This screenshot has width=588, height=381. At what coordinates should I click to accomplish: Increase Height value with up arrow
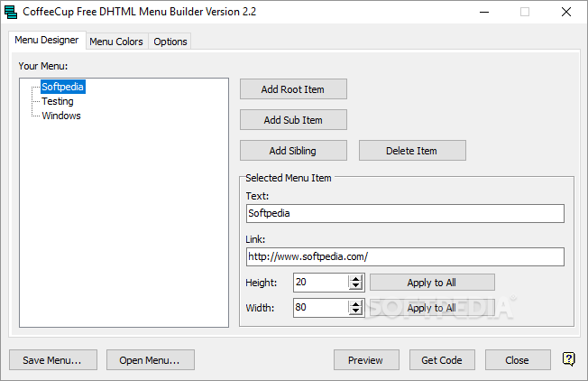pos(355,278)
